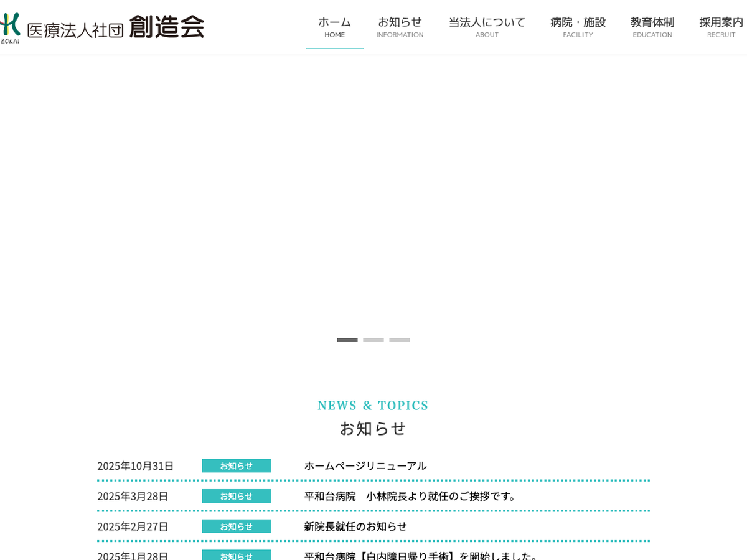Open 教育体制 EDUCATION menu
747x560 pixels.
(652, 27)
